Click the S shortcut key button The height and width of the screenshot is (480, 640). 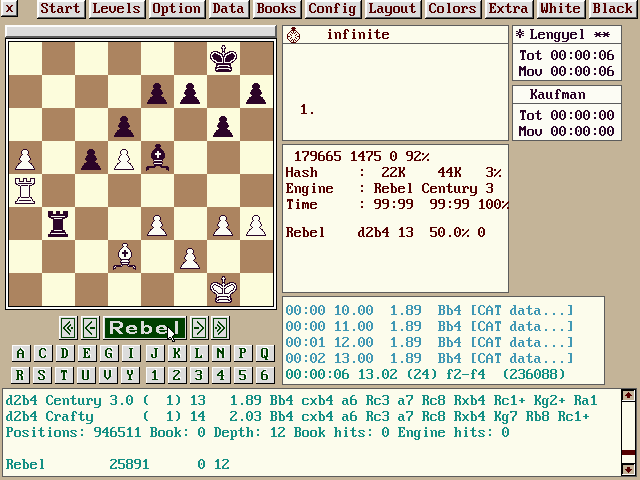[x=42, y=375]
